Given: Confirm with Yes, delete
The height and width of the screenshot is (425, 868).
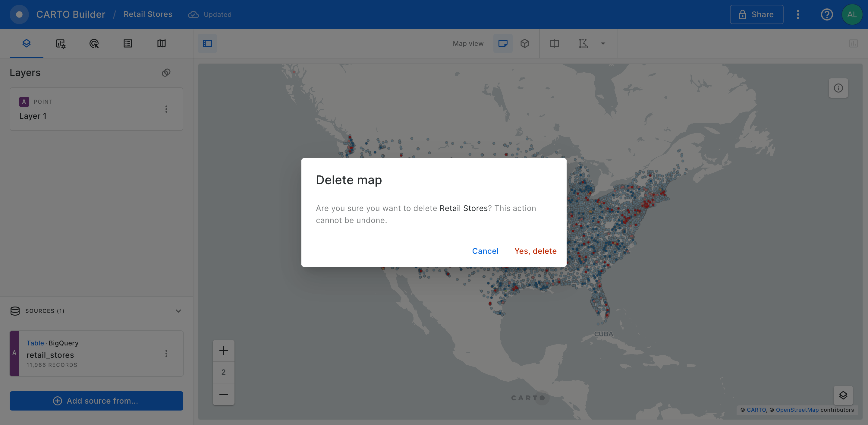Looking at the screenshot, I should coord(535,251).
